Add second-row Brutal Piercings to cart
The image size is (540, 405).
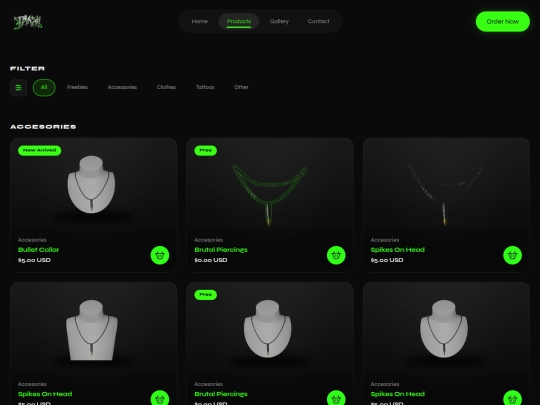[x=336, y=398]
